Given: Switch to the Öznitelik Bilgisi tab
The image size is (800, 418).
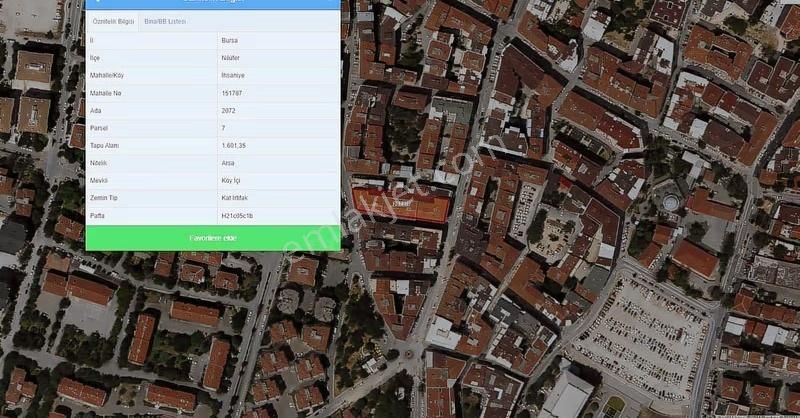Looking at the screenshot, I should [x=113, y=21].
